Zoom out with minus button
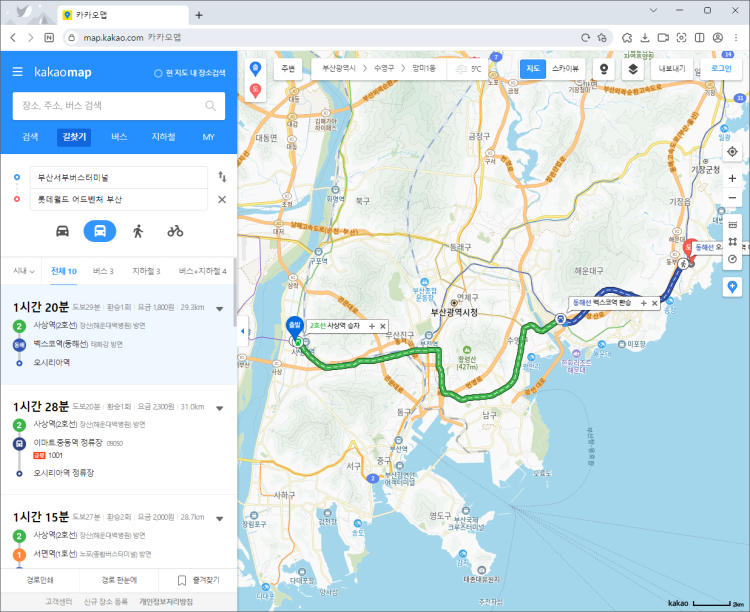This screenshot has width=750, height=612. click(732, 198)
